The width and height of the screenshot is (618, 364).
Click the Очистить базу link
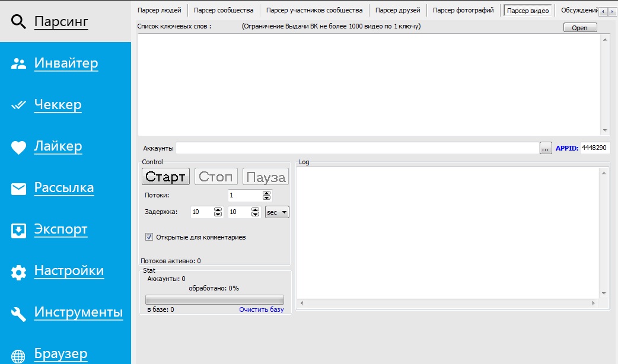(261, 309)
